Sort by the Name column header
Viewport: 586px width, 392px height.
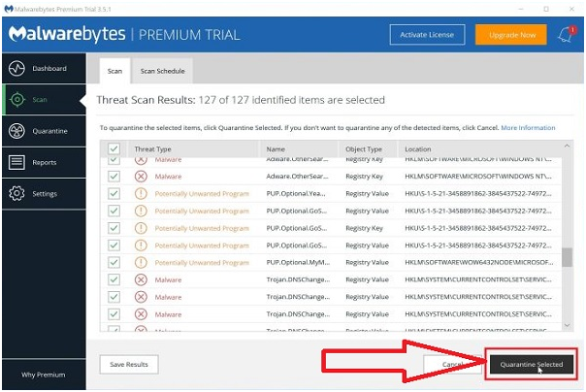pos(276,149)
